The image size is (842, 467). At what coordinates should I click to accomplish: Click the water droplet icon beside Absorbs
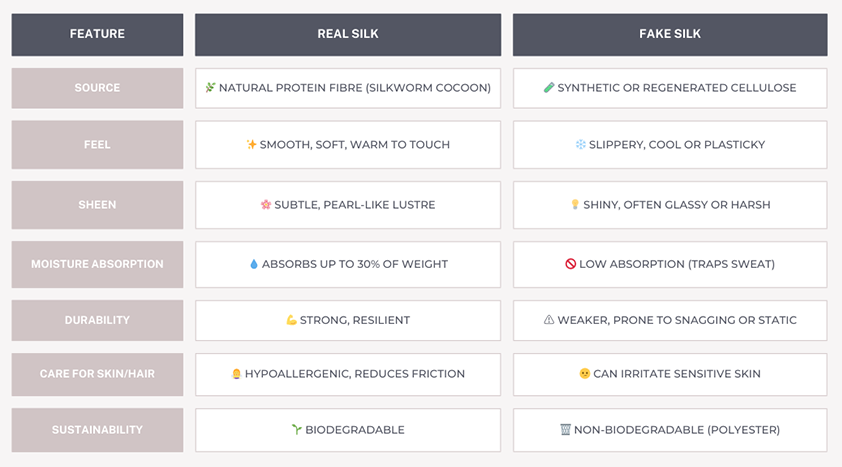(253, 264)
